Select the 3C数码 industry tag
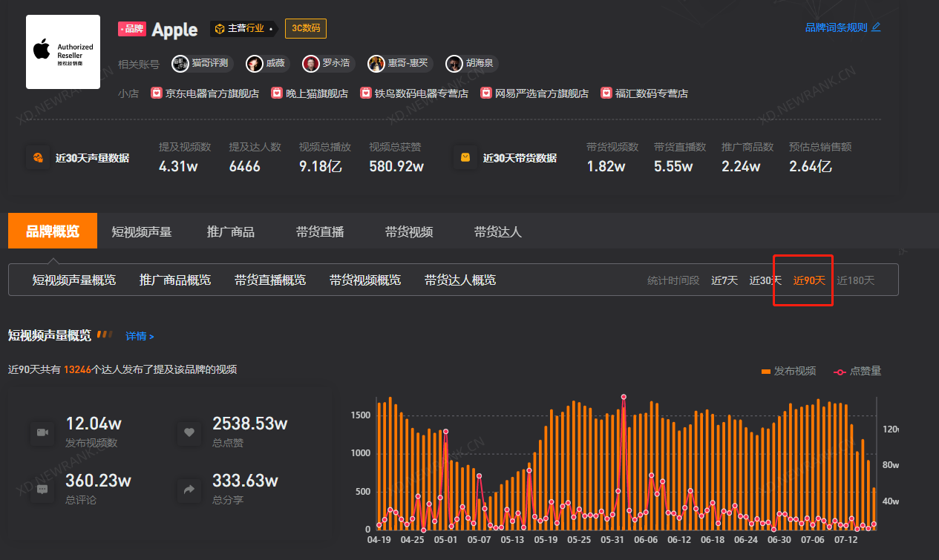Viewport: 939px width, 560px height. (306, 29)
